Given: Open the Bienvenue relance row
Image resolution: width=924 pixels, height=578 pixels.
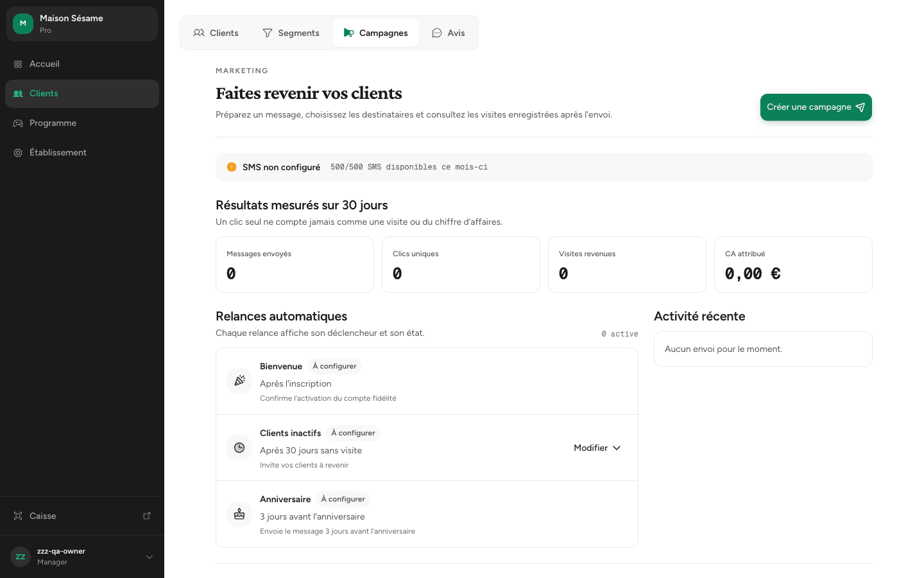Looking at the screenshot, I should coord(427,381).
